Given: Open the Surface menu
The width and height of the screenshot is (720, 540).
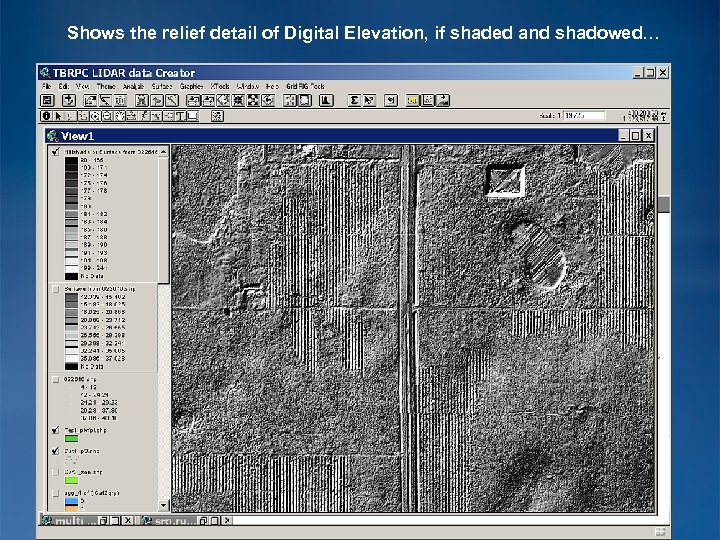Looking at the screenshot, I should click(x=162, y=86).
